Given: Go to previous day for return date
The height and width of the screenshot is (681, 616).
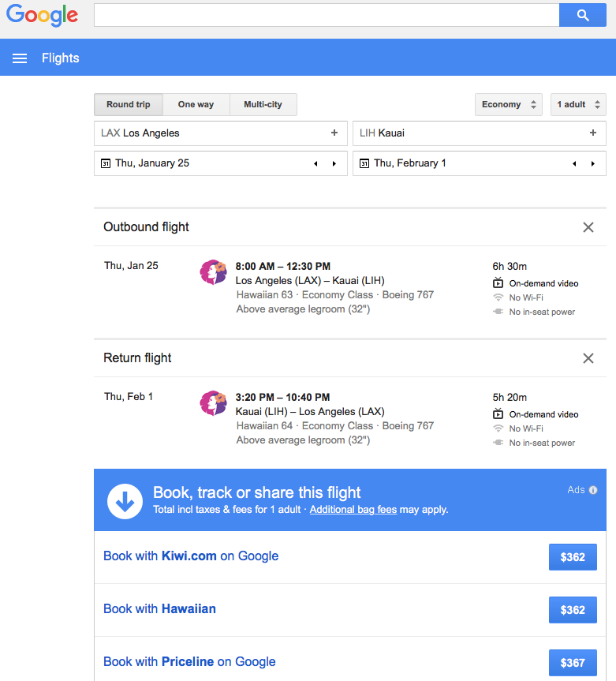Looking at the screenshot, I should click(x=575, y=164).
